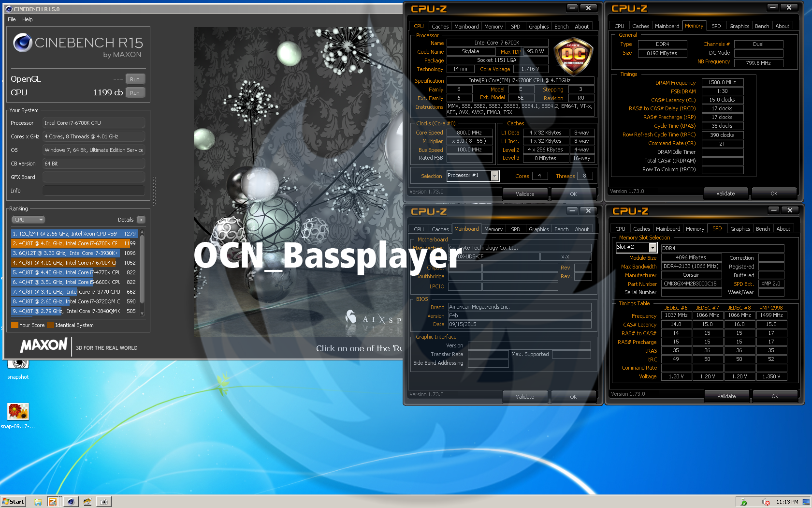Click the MAXON logo at the bottom
The image size is (812, 508).
tap(43, 345)
